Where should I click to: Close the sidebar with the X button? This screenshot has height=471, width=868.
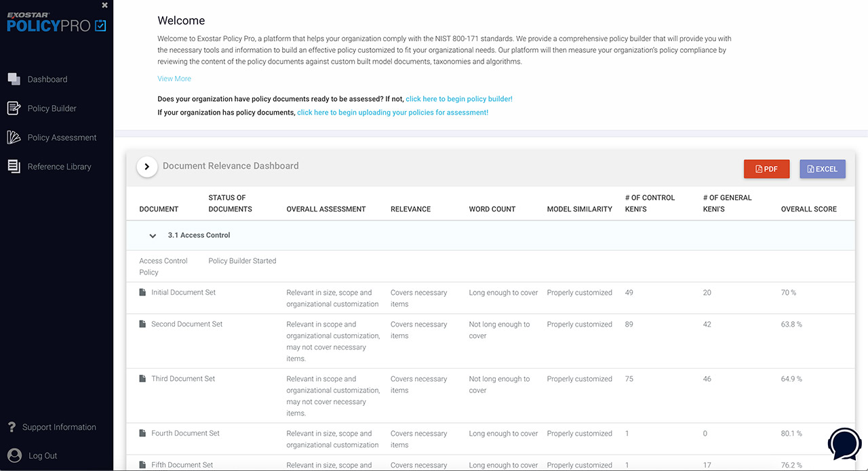(104, 5)
